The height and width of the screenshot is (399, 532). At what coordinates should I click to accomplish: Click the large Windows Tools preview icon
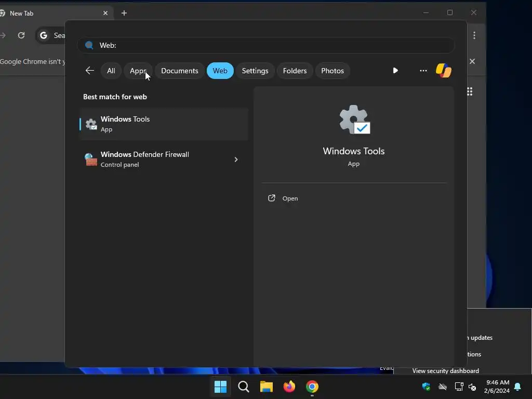(x=354, y=119)
